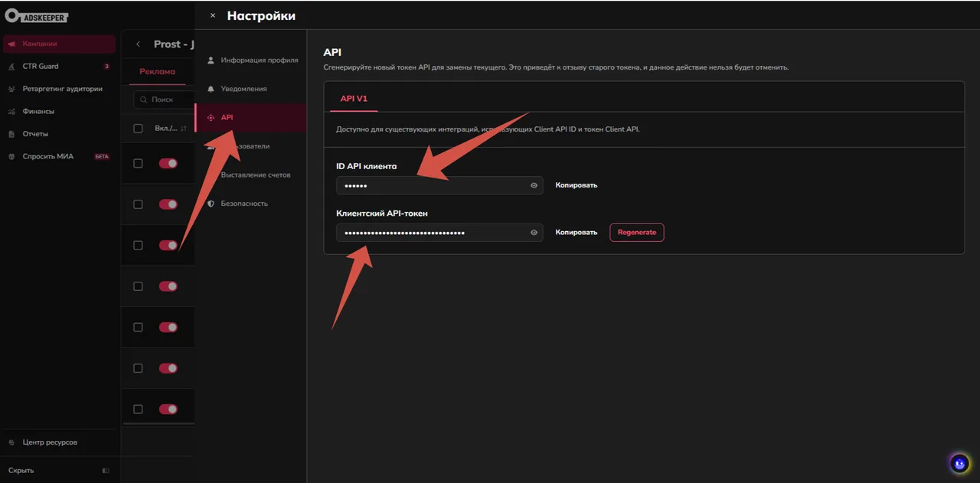Click the red 3 badge on CTR Guard
The height and width of the screenshot is (483, 980).
point(106,67)
